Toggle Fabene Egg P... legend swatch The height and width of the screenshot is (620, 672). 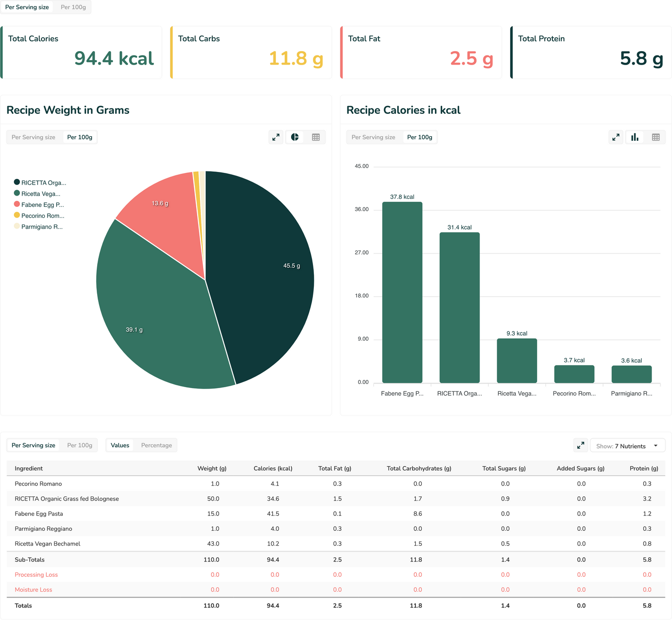click(x=17, y=204)
